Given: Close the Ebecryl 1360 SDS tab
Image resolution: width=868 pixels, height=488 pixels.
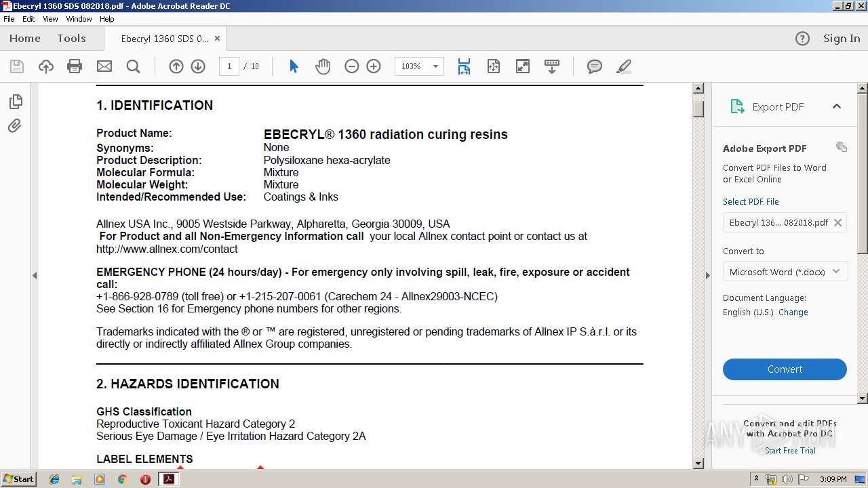Looking at the screenshot, I should click(x=218, y=39).
